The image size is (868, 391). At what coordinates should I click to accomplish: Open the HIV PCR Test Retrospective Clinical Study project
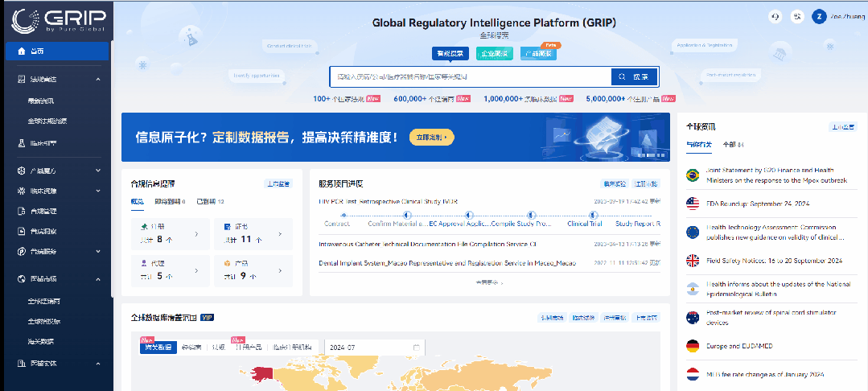pyautogui.click(x=388, y=202)
